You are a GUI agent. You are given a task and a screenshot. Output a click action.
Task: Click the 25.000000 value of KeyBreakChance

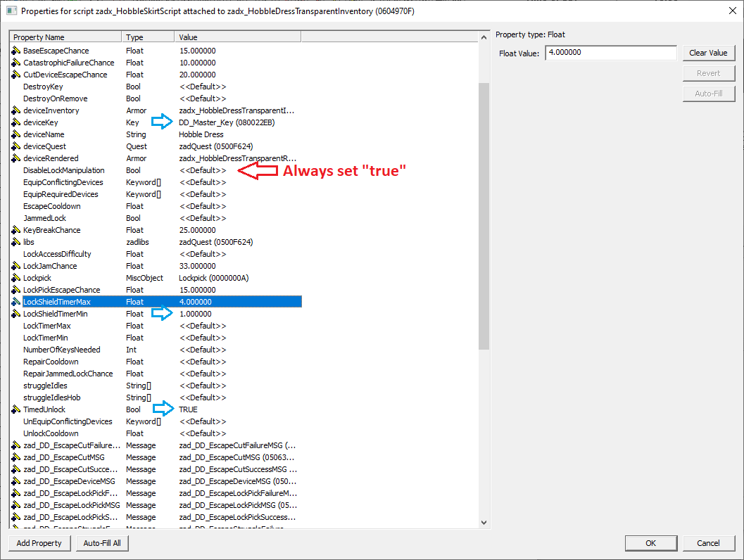(197, 230)
